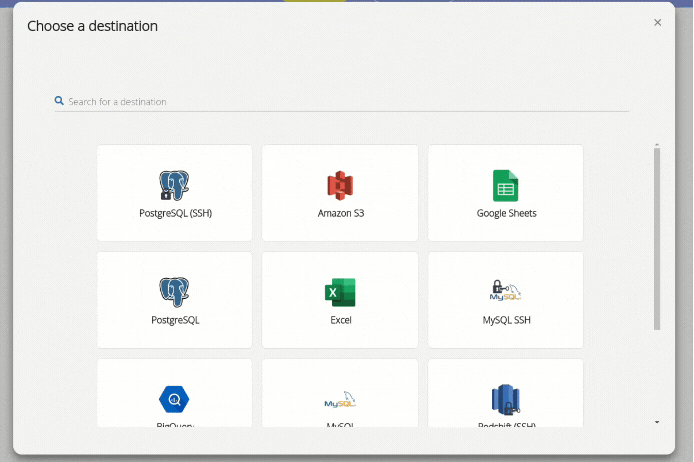The height and width of the screenshot is (462, 694).
Task: Pick the MySQL SSH icon
Action: 506,292
